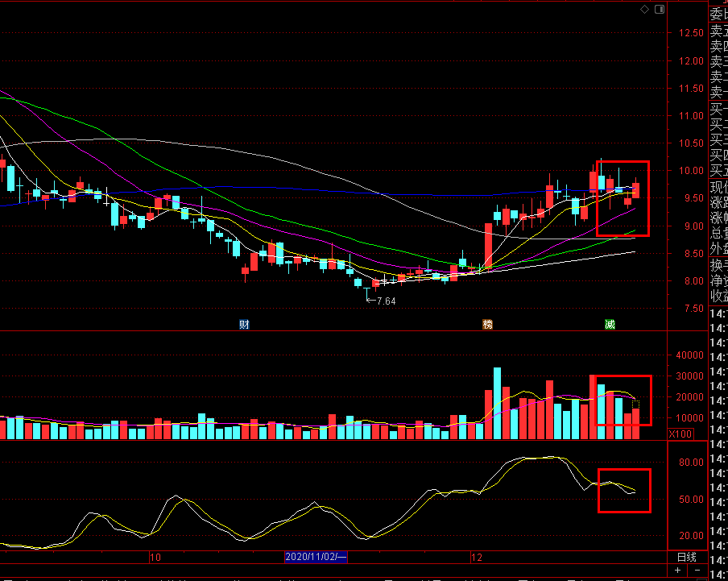The width and height of the screenshot is (728, 581).
Task: Click the 50.00 indicator axis label
Action: click(x=691, y=500)
